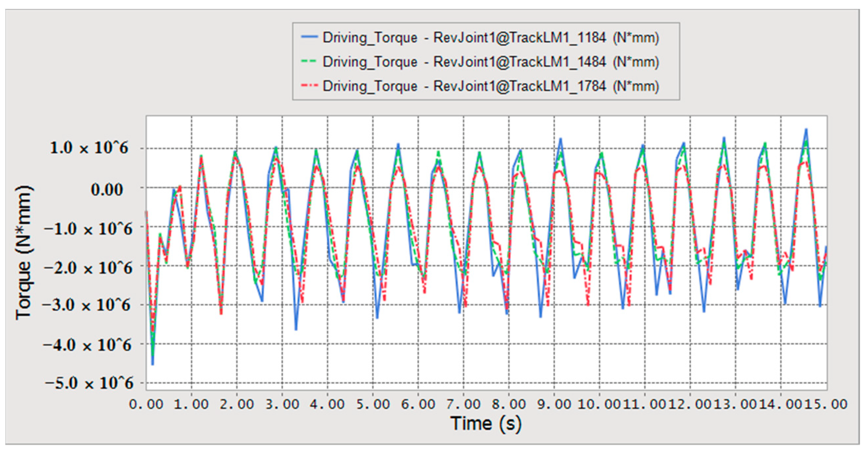Viewport: 868px width, 456px height.
Task: Click the -2.0 x 10^6 axis label
Action: [88, 268]
